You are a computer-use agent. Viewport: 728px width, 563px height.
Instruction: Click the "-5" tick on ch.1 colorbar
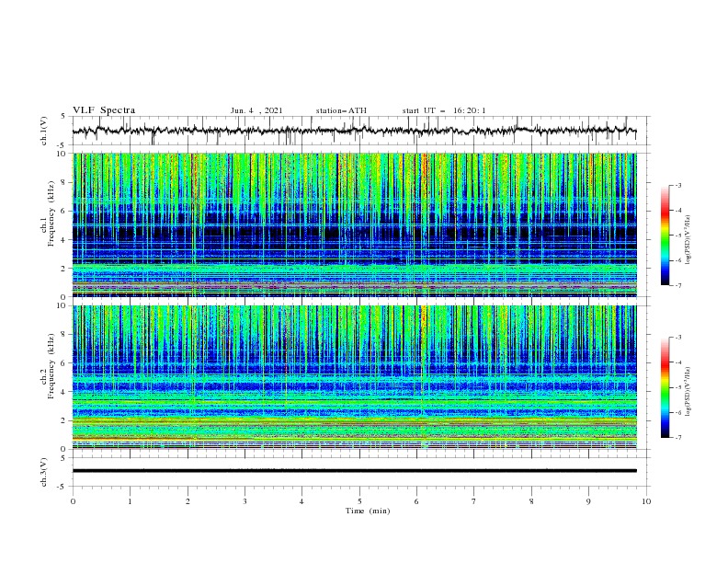pos(677,236)
